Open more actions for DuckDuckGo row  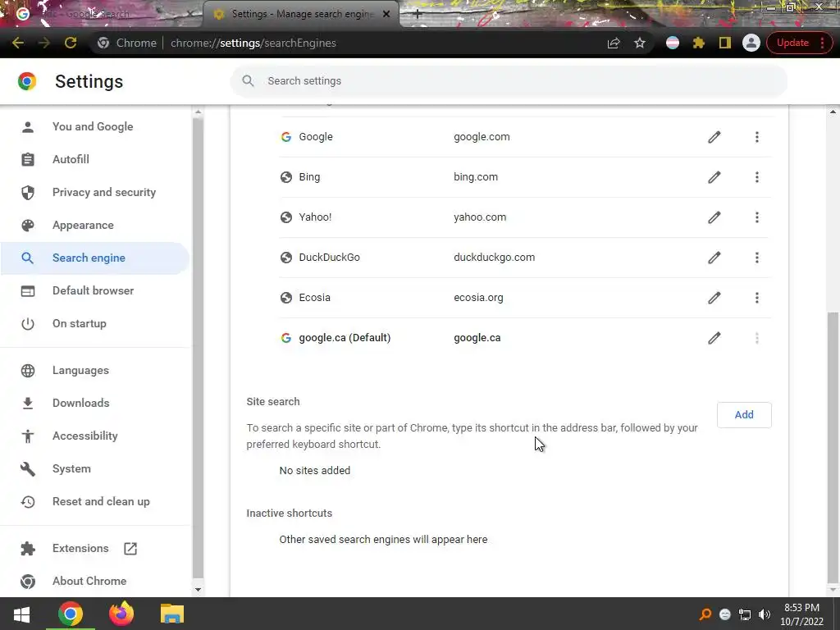click(x=757, y=258)
